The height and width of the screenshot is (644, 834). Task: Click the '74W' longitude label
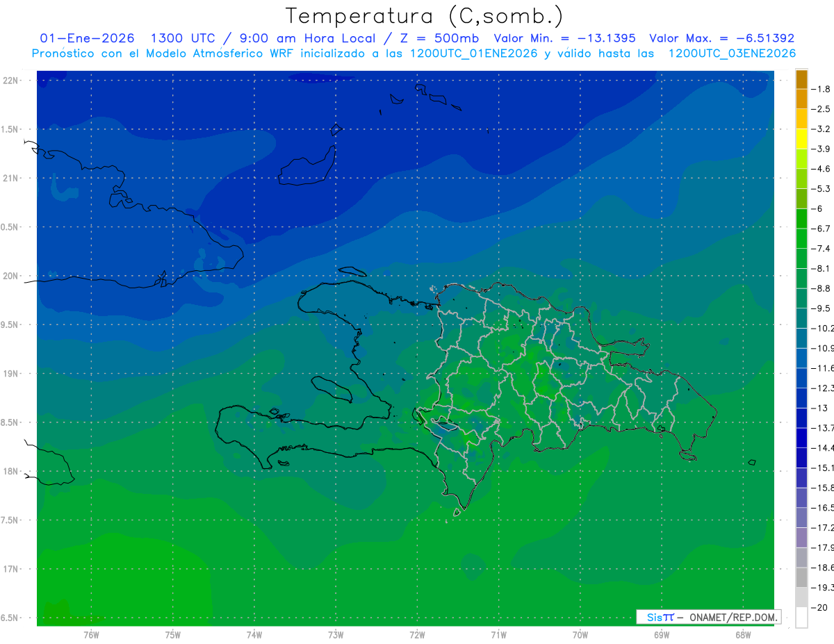coord(254,635)
